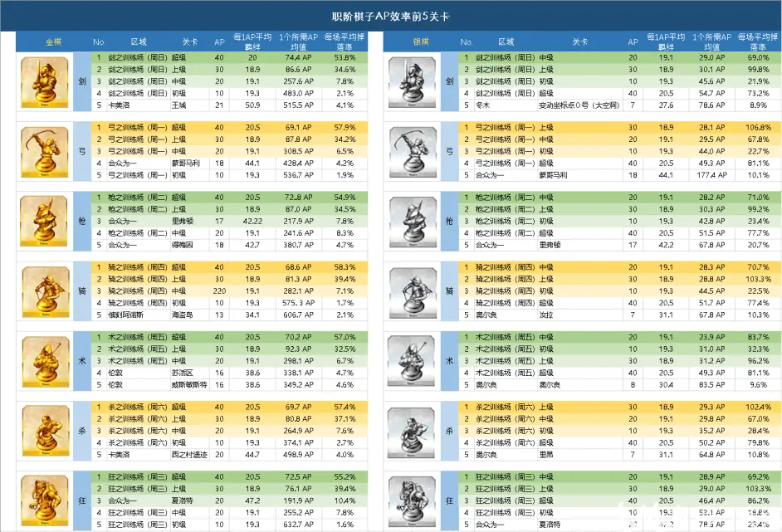Select the 王城 stage cell
Viewport: 782px width, 532px height.
click(178, 105)
